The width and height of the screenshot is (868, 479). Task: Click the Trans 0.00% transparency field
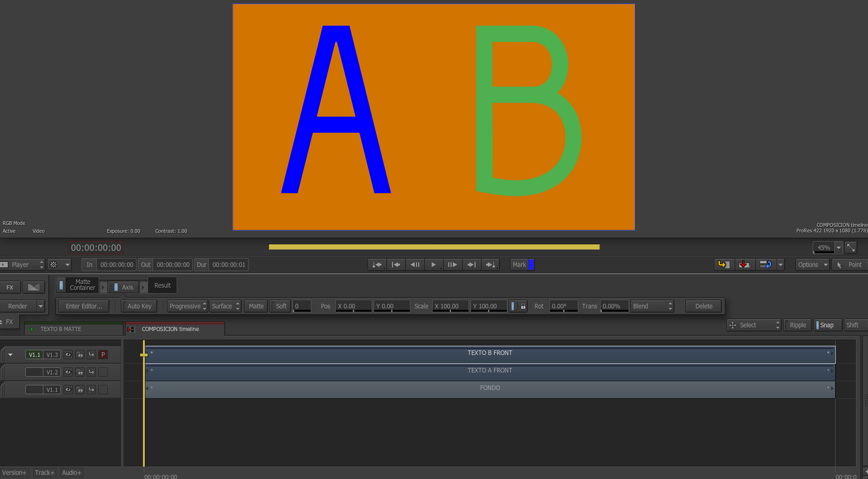tap(614, 306)
